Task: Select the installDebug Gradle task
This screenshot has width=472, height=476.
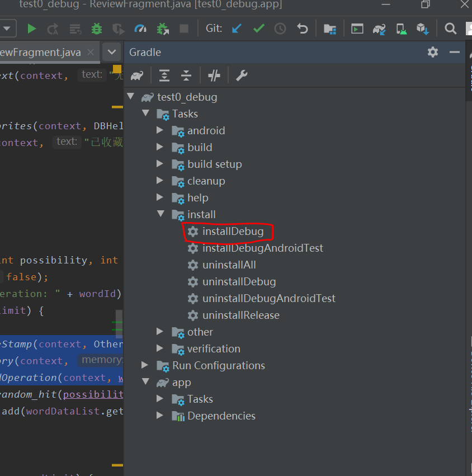Action: (232, 231)
